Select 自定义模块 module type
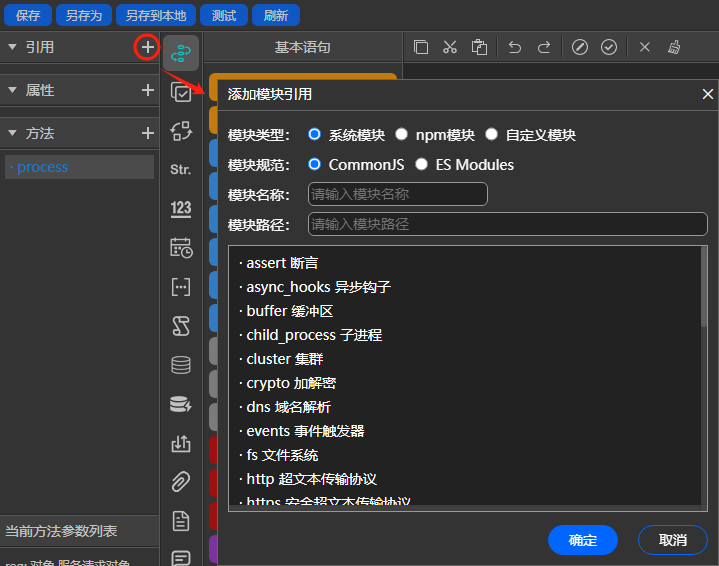 click(x=491, y=134)
